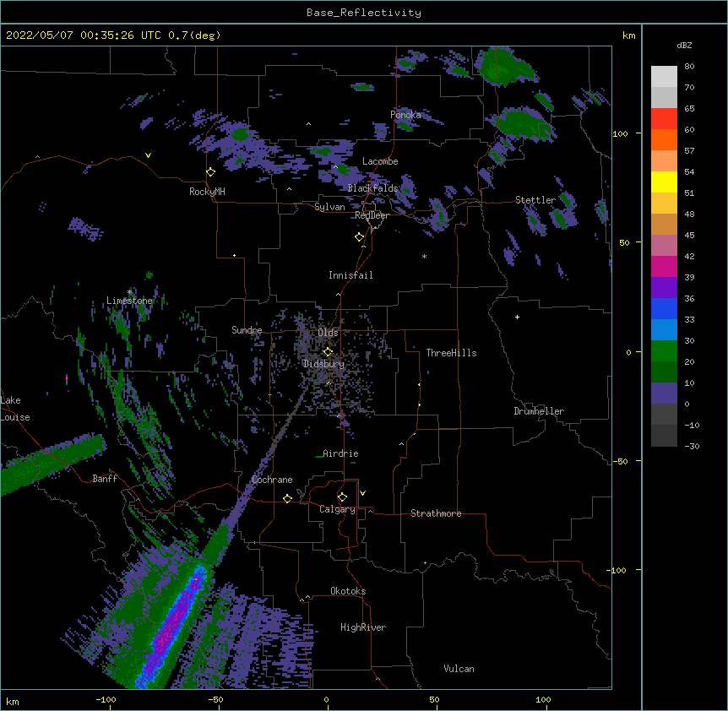
Task: Click the Cochrane label
Action: tap(272, 480)
